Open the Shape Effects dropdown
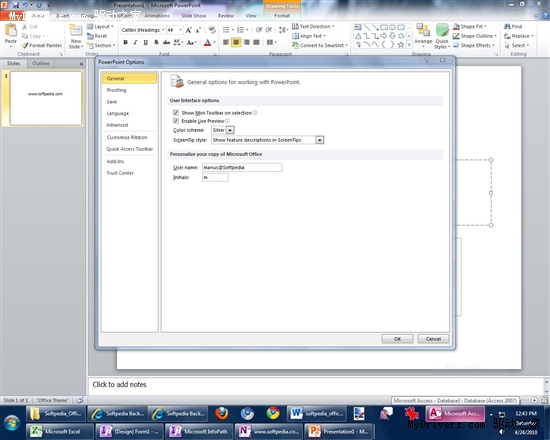Viewport: 550px width, 440px height. (x=474, y=45)
